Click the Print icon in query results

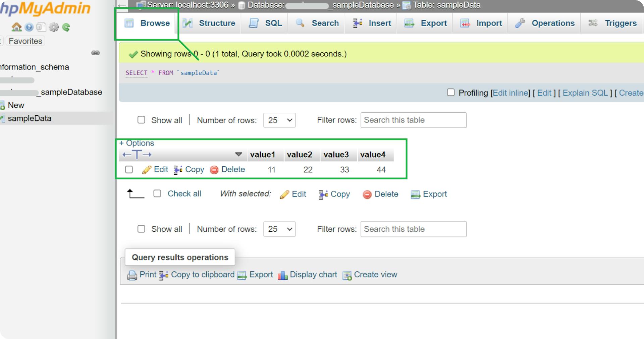pos(132,275)
